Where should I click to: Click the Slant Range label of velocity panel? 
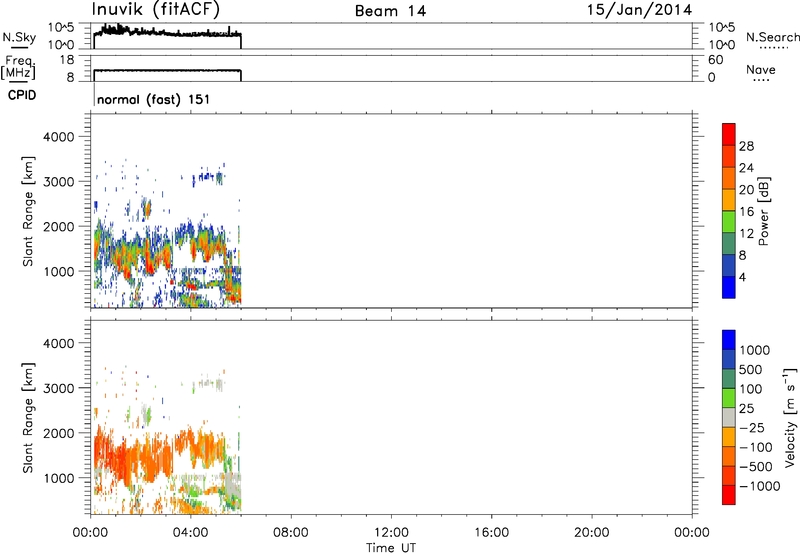[28, 418]
